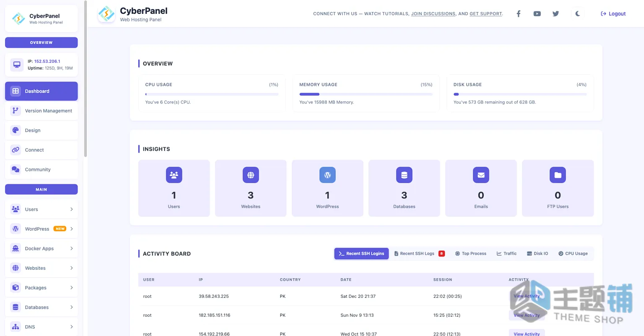The image size is (644, 336).
Task: Switch to Recent SSH Logins tab
Action: coord(361,253)
